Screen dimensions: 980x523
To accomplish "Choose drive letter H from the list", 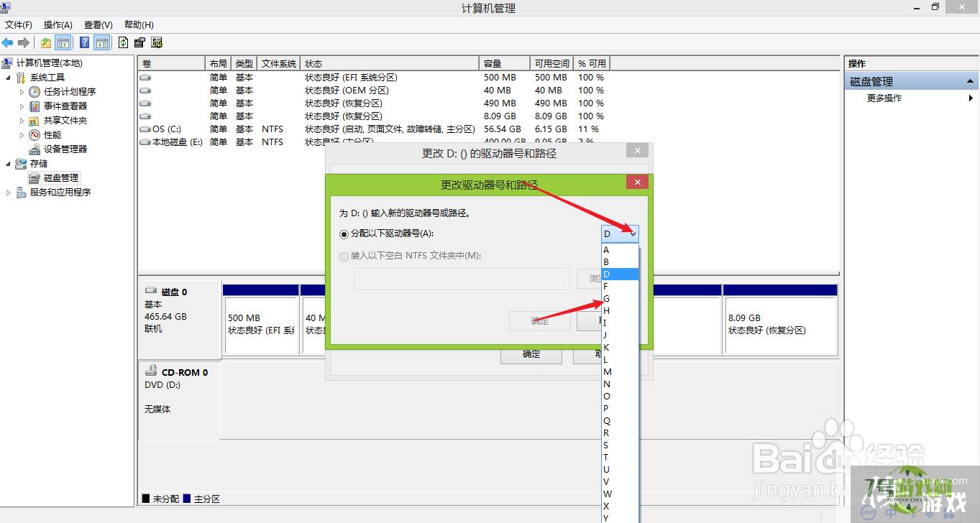I will [620, 310].
